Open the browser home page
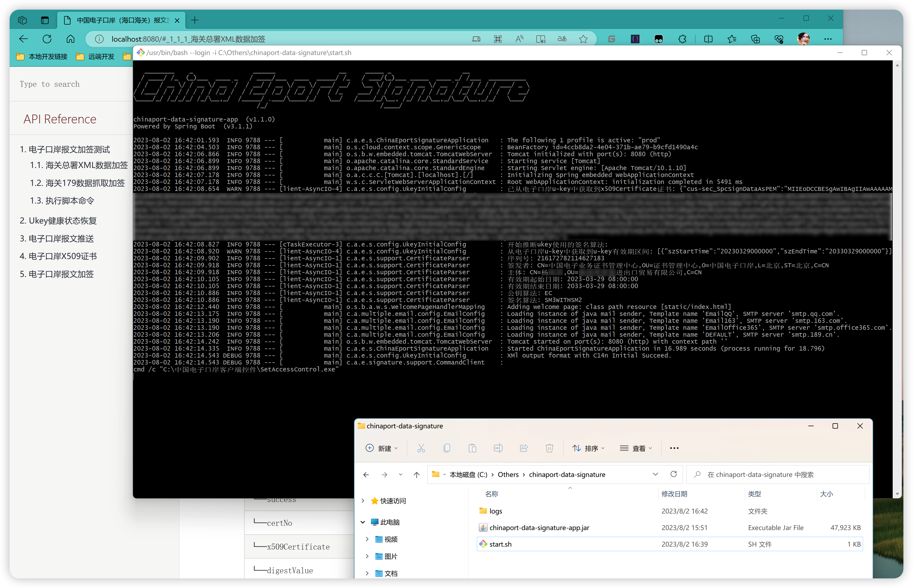The width and height of the screenshot is (913, 588). [x=71, y=39]
